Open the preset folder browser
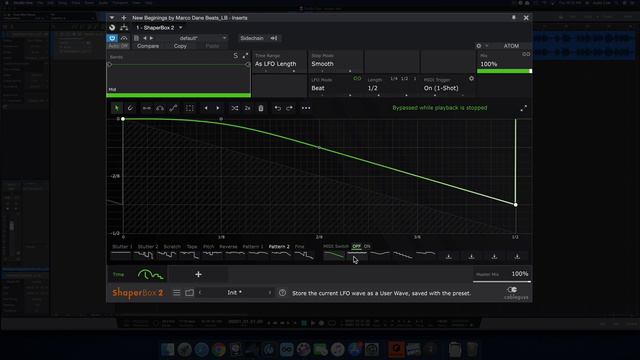640x360 pixels. [x=189, y=293]
